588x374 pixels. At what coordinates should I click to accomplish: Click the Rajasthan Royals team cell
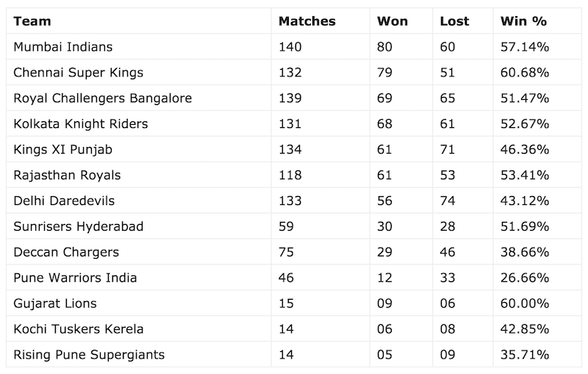tap(67, 176)
